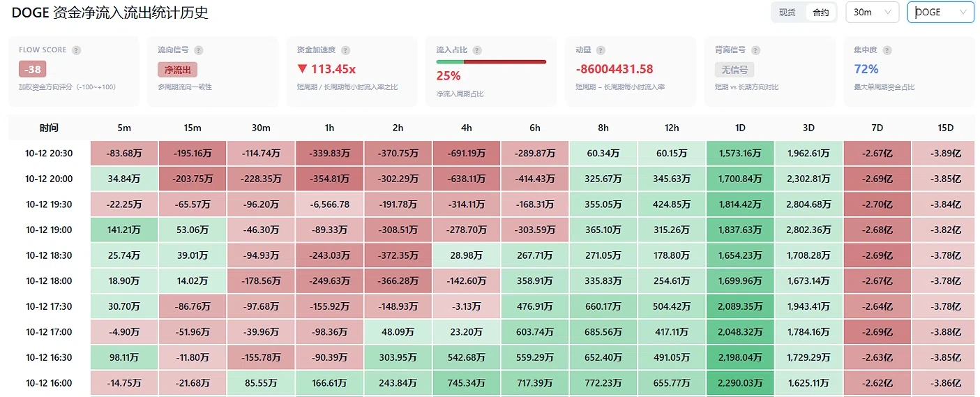The width and height of the screenshot is (980, 397).
Task: Open help icon beside 流入占比
Action: 477,50
